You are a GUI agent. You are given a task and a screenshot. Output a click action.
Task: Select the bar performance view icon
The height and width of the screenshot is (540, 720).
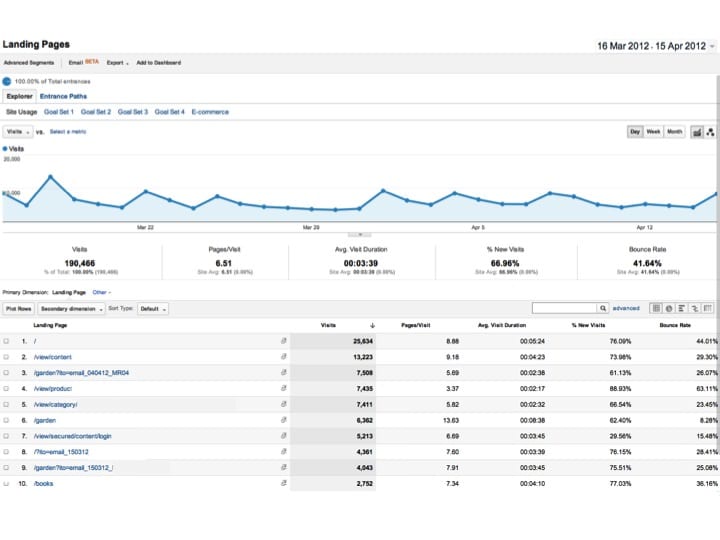(x=682, y=309)
